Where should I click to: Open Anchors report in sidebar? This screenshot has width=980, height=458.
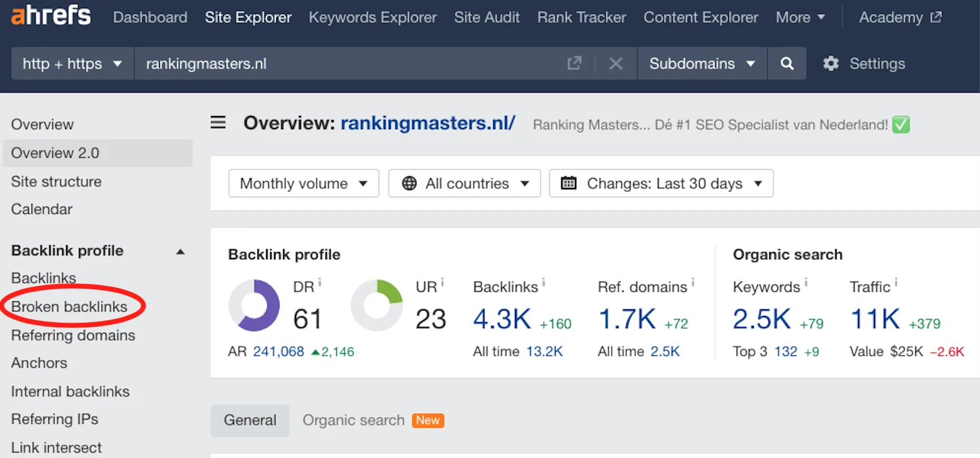coord(39,363)
